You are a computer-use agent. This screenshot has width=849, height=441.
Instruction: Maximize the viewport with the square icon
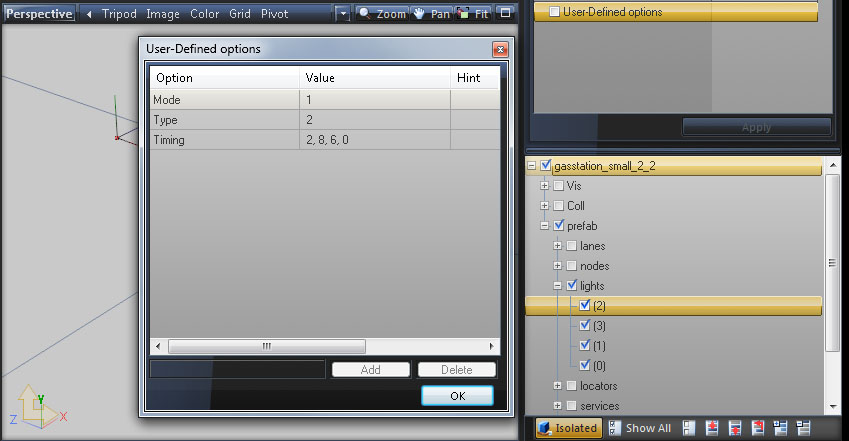click(505, 15)
